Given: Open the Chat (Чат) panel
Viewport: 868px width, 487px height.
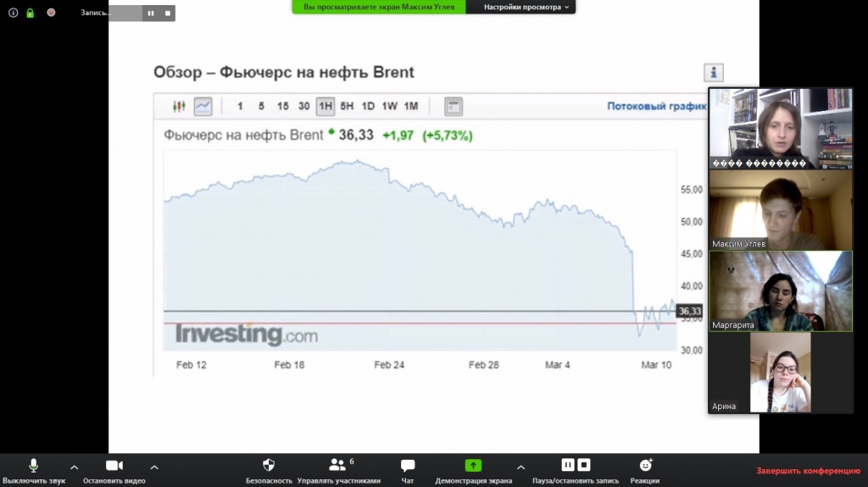Looking at the screenshot, I should click(x=408, y=469).
